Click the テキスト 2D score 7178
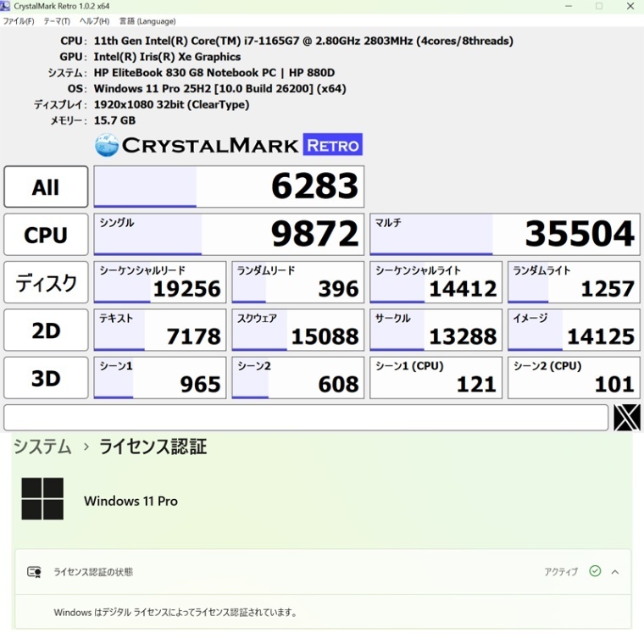Image resolution: width=644 pixels, height=644 pixels. (x=160, y=330)
